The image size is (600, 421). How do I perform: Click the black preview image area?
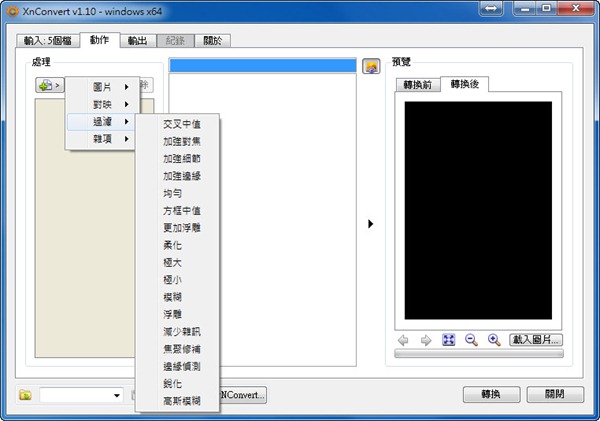coord(478,210)
